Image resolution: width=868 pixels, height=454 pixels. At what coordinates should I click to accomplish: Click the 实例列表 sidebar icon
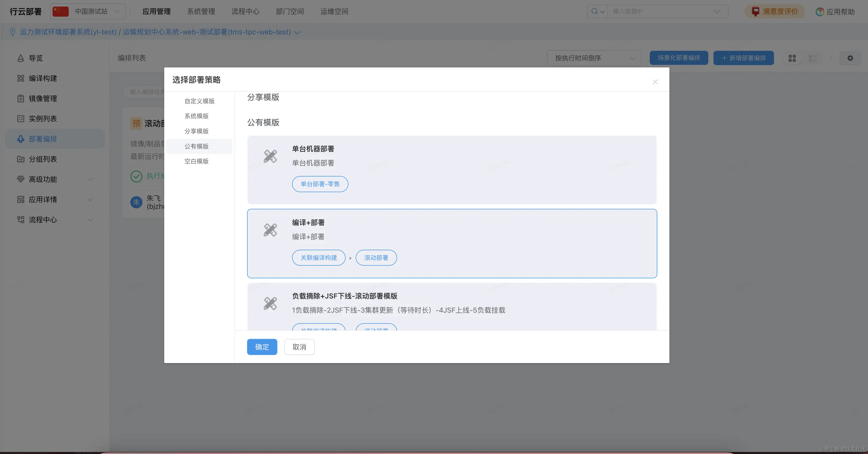tap(21, 119)
